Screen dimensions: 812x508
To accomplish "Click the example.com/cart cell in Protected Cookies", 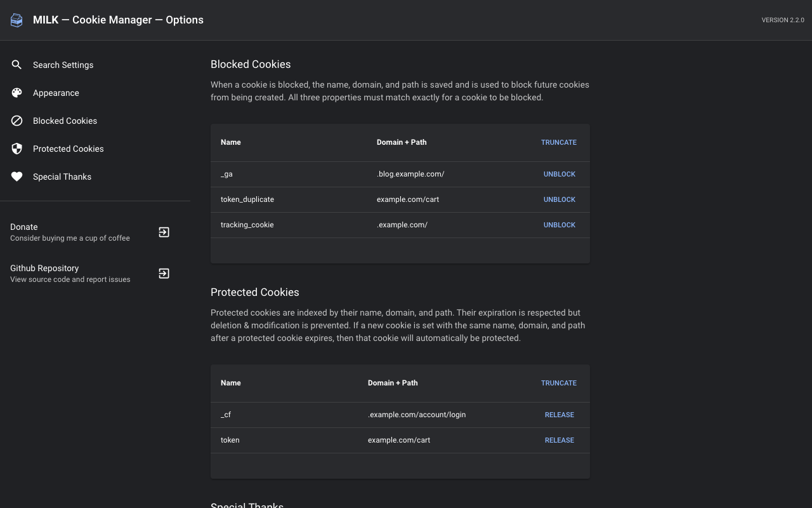I will 399,440.
